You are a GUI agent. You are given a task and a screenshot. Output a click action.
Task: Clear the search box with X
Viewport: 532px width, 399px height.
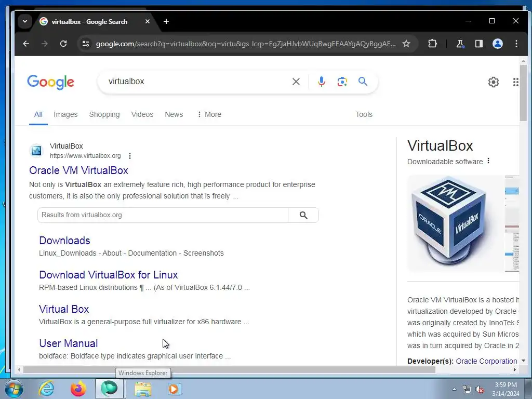[296, 82]
